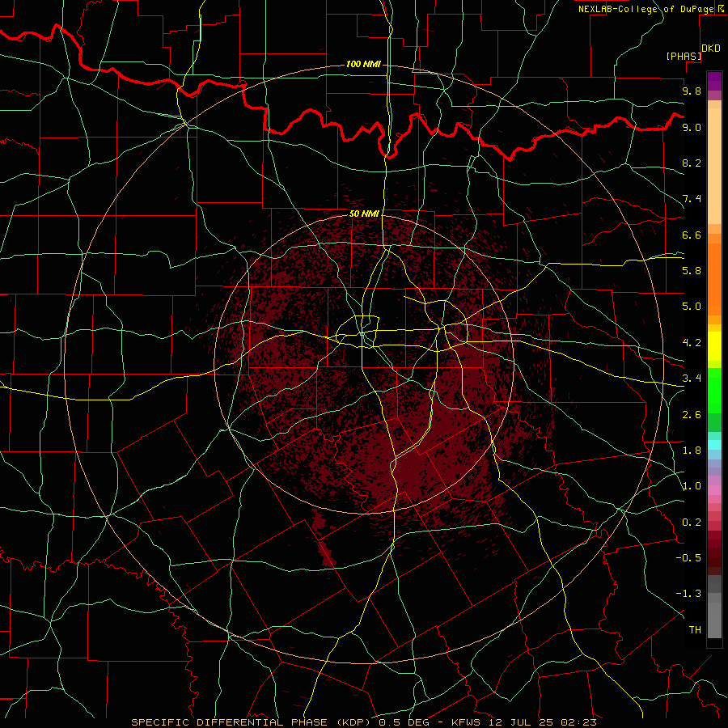Click the "50 NMI" range ring label
This screenshot has width=728, height=728.
click(x=364, y=214)
